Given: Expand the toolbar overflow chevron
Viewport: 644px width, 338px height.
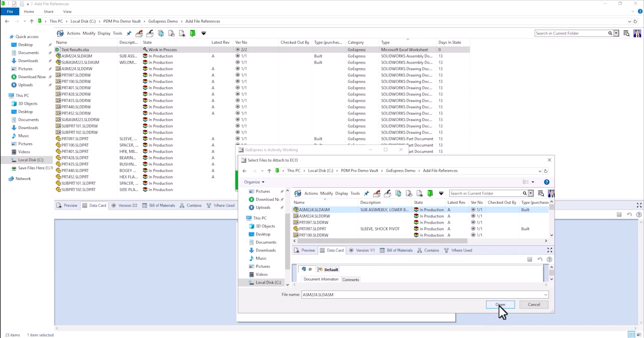Looking at the screenshot, I should pos(204,33).
